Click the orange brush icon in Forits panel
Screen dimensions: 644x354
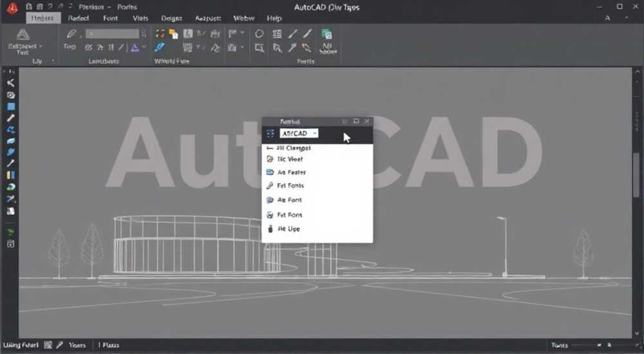[306, 48]
